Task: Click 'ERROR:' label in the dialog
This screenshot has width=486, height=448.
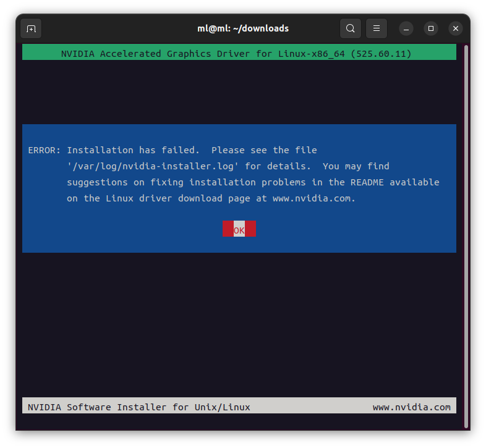Action: (x=45, y=150)
